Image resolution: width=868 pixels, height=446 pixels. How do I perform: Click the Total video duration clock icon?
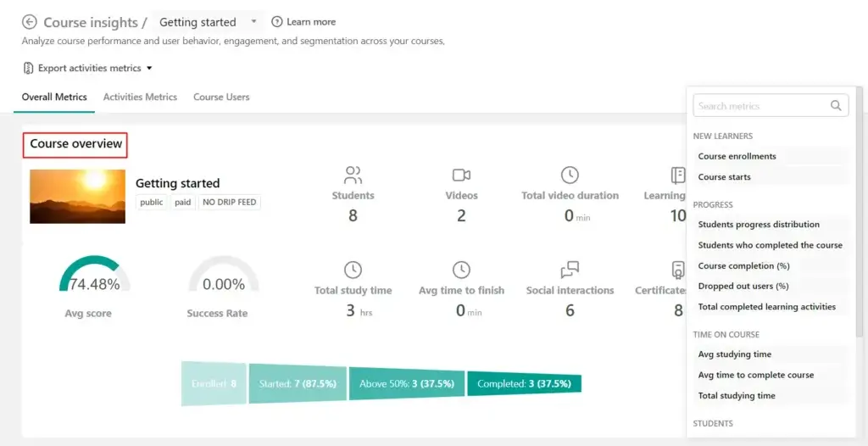570,176
